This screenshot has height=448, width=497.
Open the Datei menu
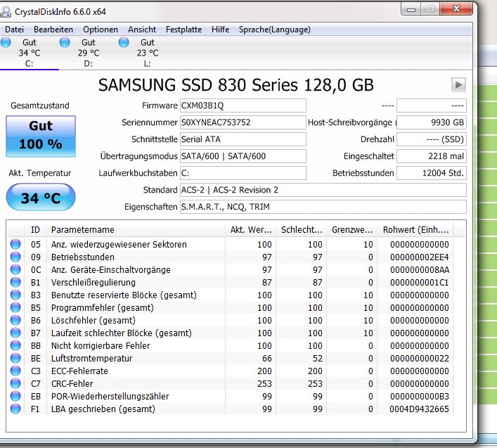tap(14, 30)
